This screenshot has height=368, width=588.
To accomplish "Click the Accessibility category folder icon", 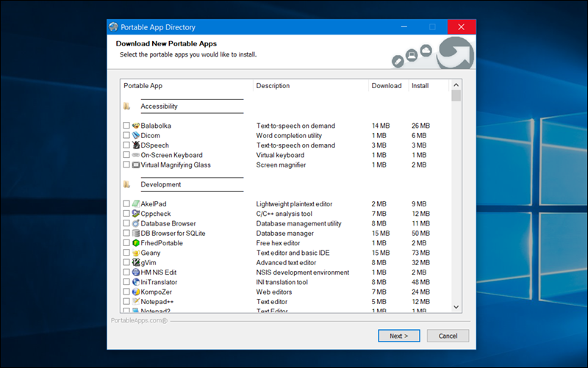I will pyautogui.click(x=126, y=107).
